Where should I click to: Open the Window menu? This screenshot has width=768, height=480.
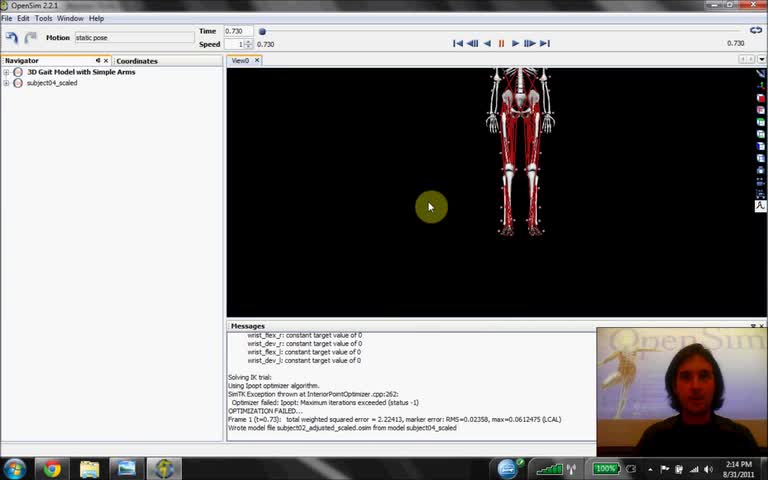(70, 18)
